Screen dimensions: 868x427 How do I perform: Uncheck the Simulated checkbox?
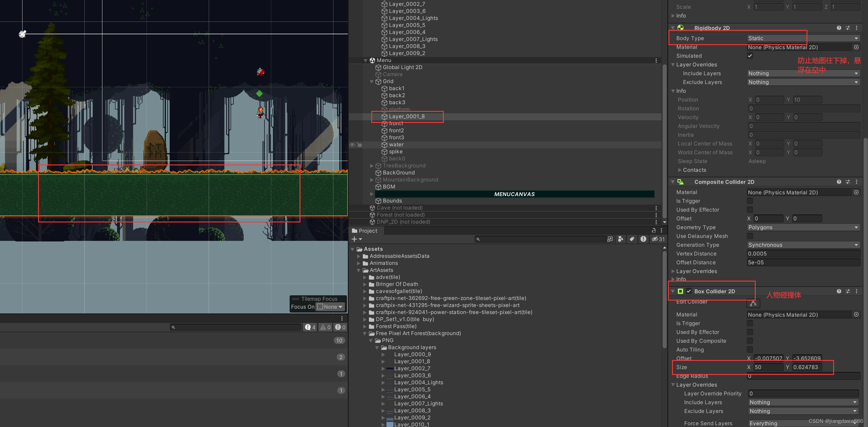point(750,56)
